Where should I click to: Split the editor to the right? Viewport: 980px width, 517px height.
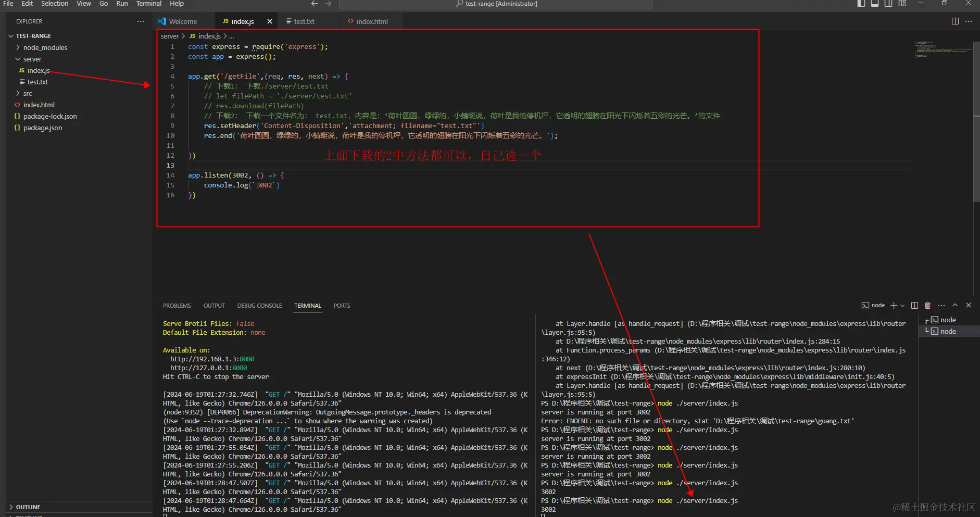click(955, 21)
